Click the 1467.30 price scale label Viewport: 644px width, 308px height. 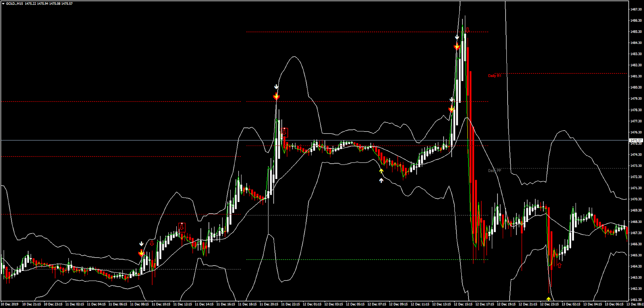point(636,233)
